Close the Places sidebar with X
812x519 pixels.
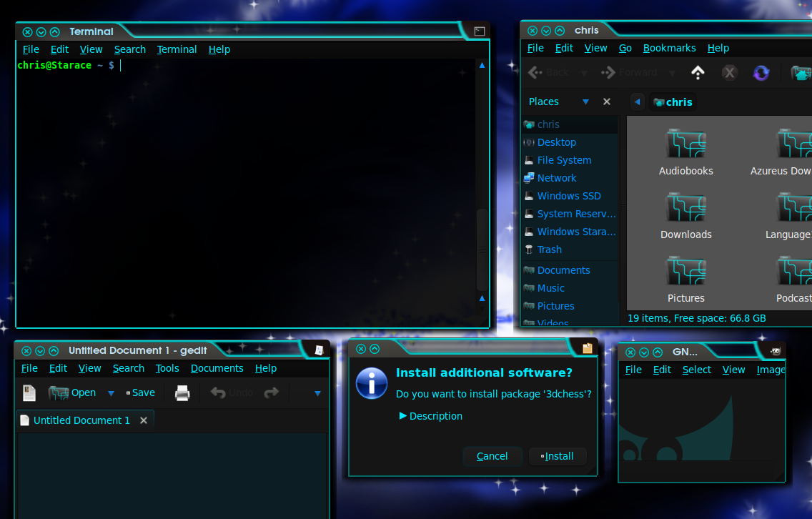pos(607,102)
